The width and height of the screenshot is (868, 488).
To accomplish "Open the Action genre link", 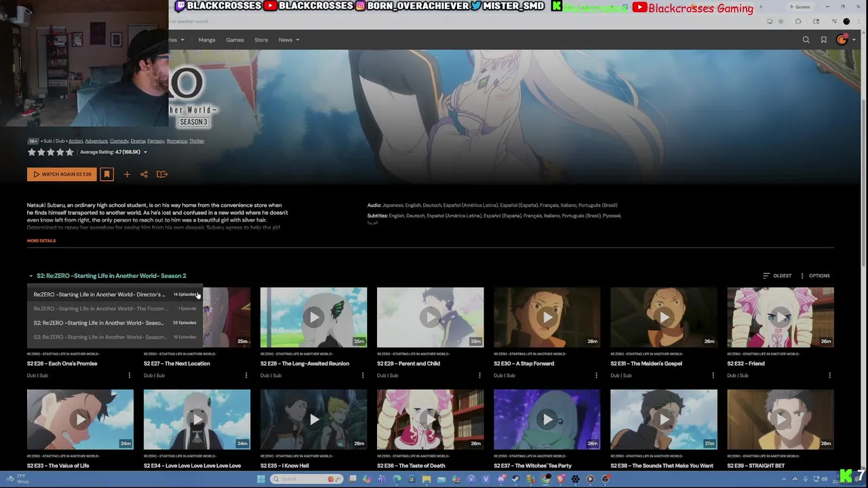I will click(x=75, y=141).
